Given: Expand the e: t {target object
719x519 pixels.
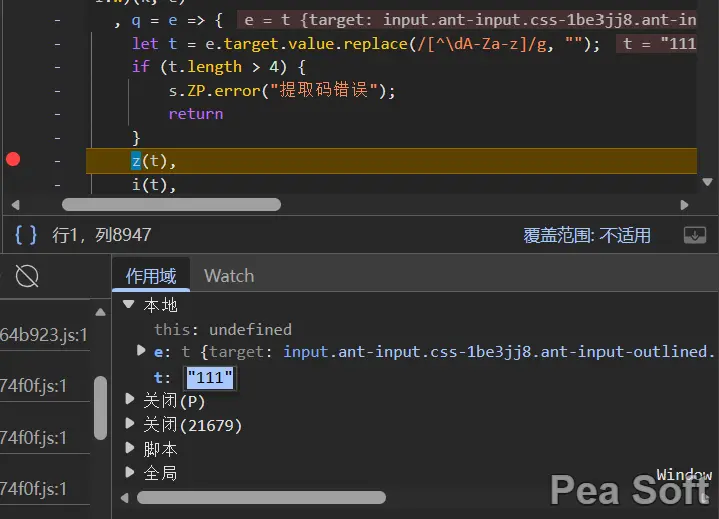Looking at the screenshot, I should click(x=141, y=351).
